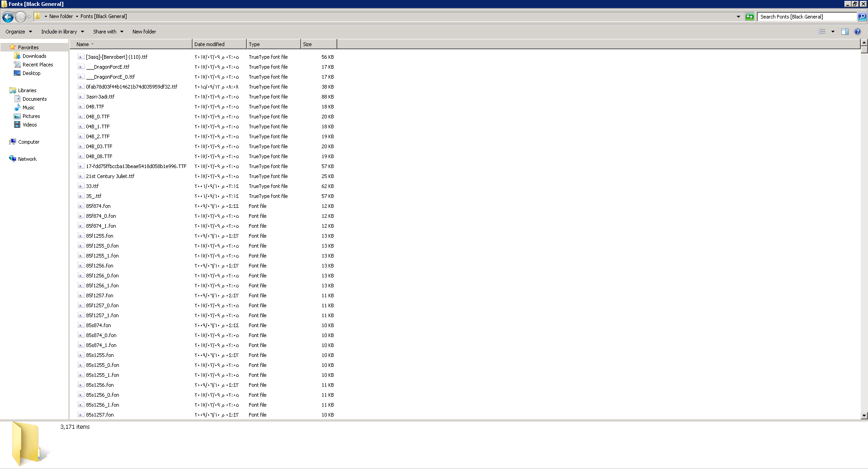Image resolution: width=868 pixels, height=469 pixels.
Task: Click in the Search Fonts input field
Action: 807,17
